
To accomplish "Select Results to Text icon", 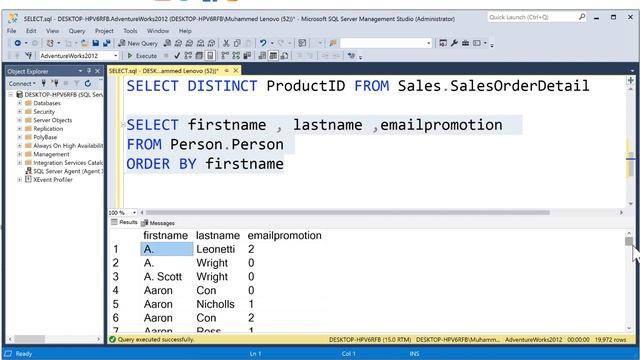I will pyautogui.click(x=262, y=56).
